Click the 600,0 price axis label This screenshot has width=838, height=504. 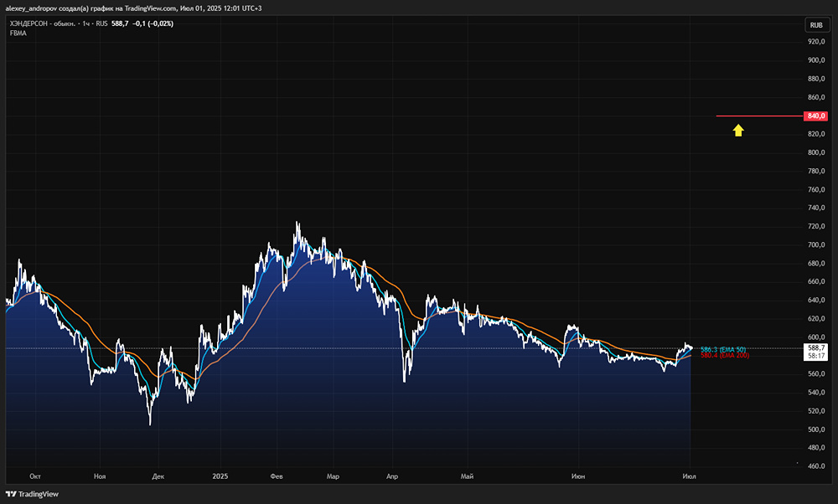coord(816,337)
